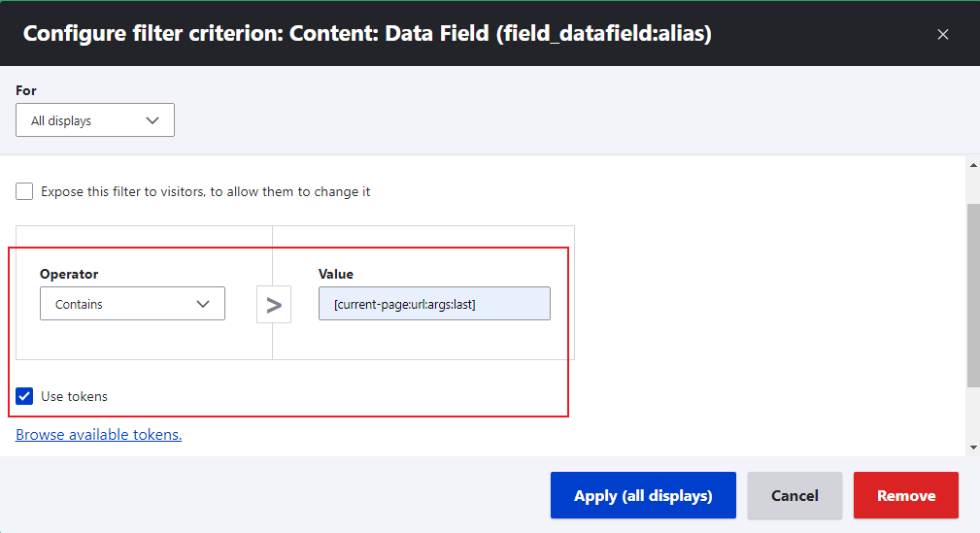Close the Configure filter criterion dialog
This screenshot has width=980, height=533.
click(942, 34)
